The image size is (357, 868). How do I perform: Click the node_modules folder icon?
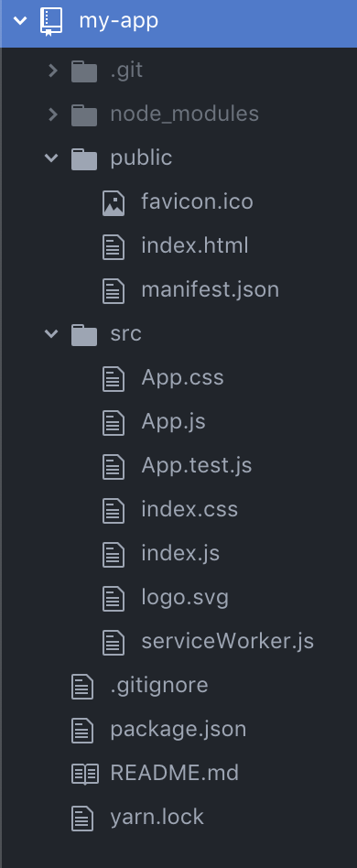84,114
